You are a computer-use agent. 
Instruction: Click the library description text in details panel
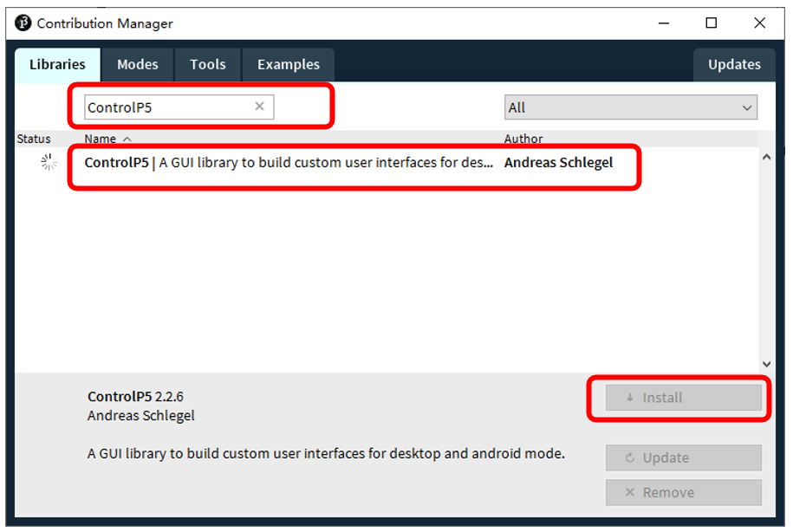[x=326, y=454]
